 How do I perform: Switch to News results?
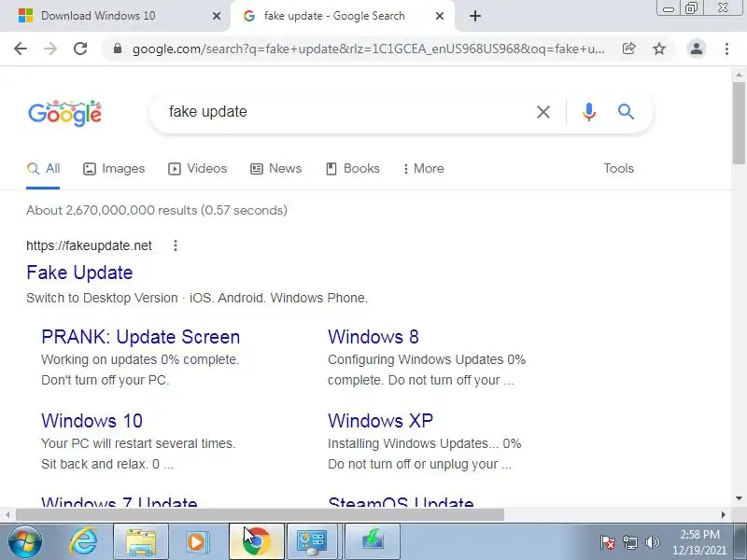275,169
